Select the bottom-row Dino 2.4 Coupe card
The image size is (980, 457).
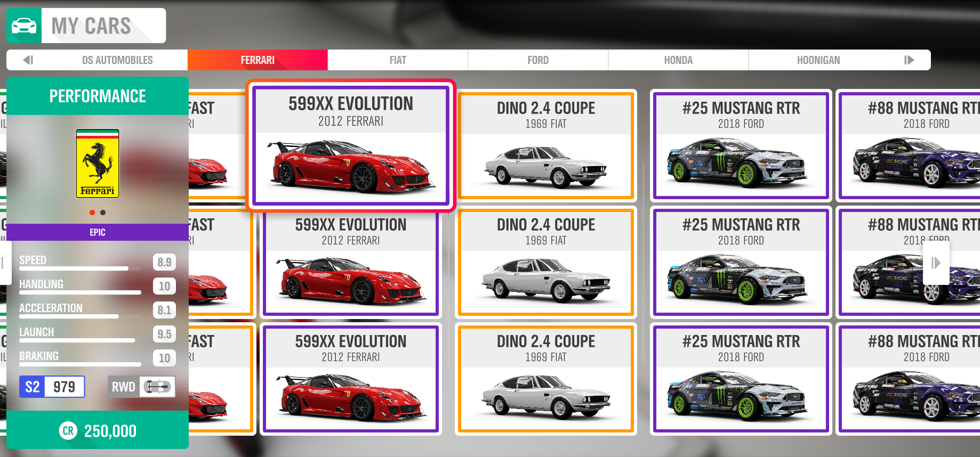(x=546, y=379)
